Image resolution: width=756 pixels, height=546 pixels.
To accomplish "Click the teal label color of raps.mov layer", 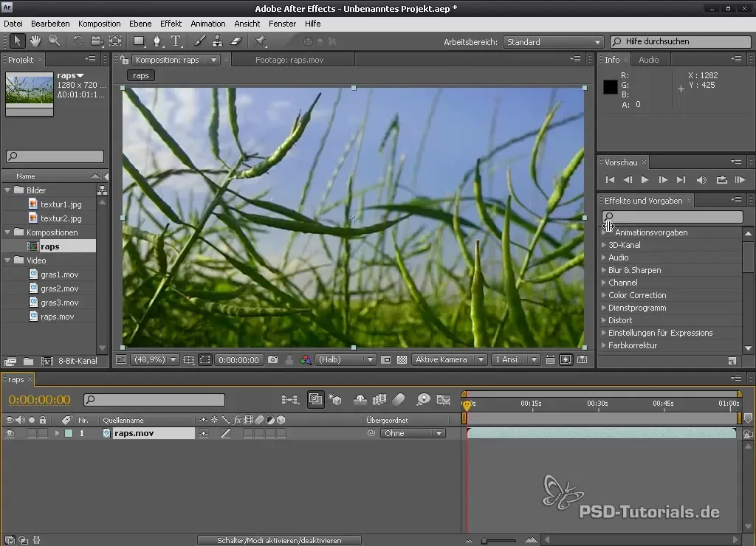I will 69,433.
